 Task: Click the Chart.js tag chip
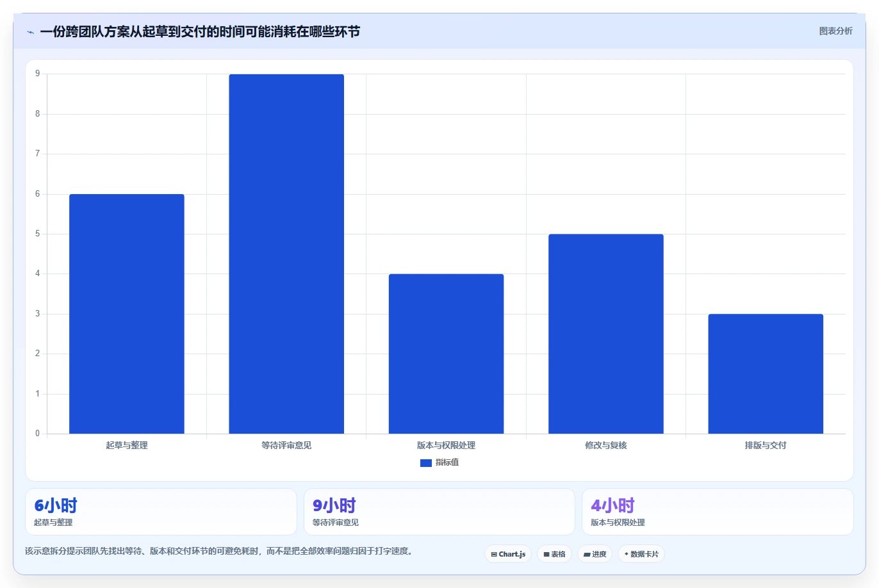click(508, 554)
